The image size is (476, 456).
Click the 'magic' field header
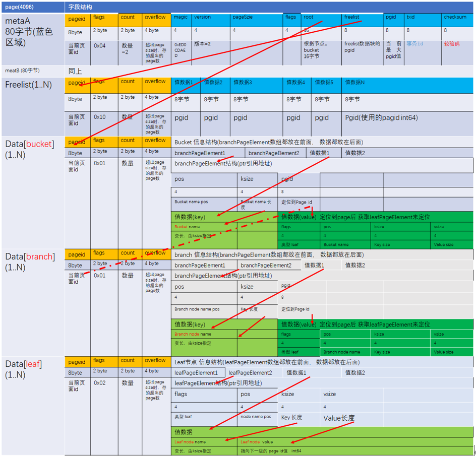tap(181, 20)
